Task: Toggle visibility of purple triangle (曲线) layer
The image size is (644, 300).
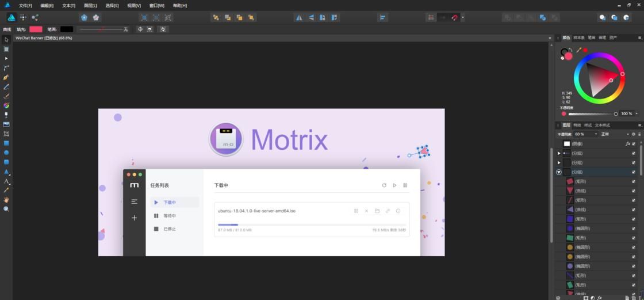Action: [633, 210]
